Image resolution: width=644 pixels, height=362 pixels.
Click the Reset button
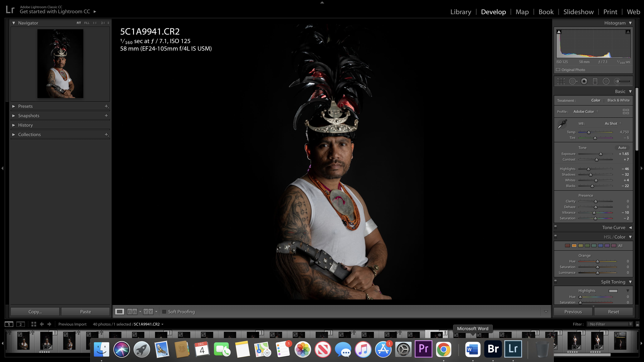point(613,312)
